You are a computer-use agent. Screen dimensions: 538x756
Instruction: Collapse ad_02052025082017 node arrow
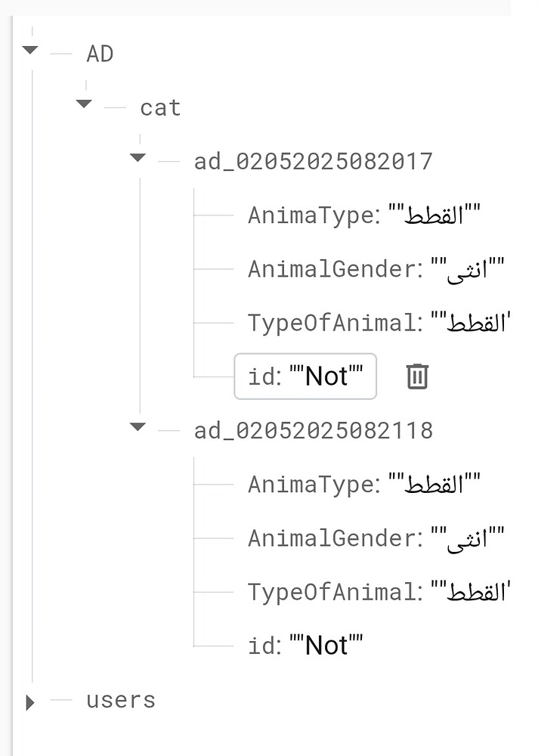tap(138, 157)
